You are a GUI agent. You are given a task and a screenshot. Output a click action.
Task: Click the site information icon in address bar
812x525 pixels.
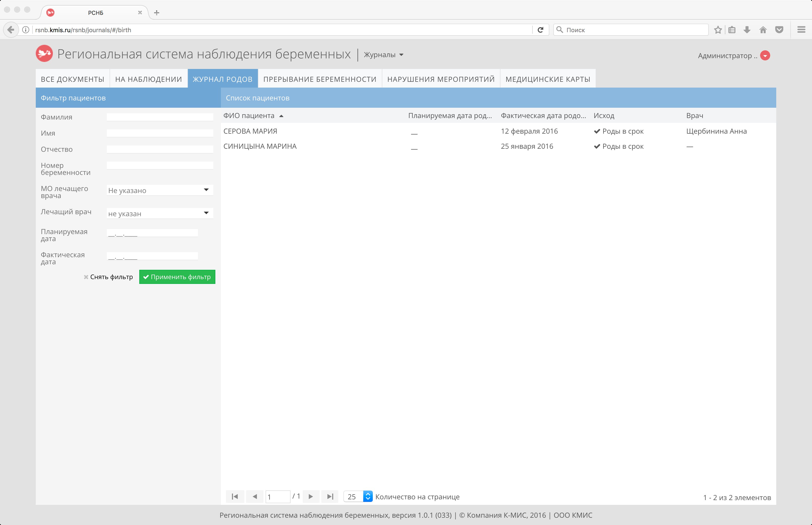click(x=26, y=30)
